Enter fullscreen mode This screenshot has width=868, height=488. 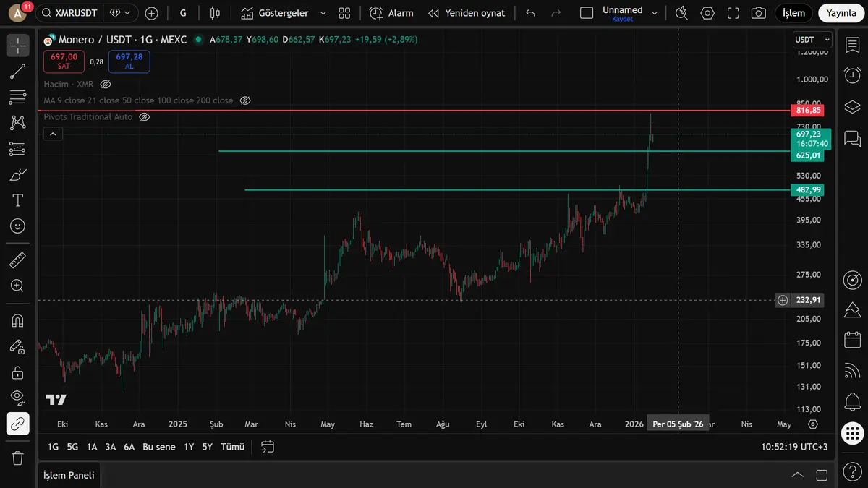click(x=733, y=13)
